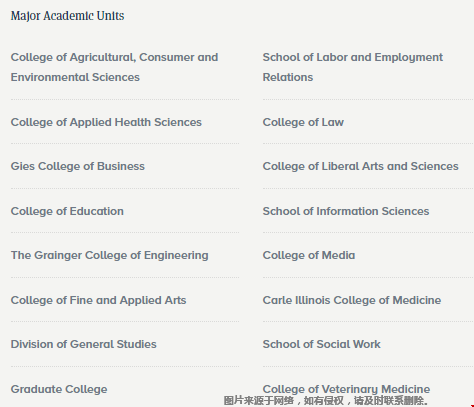
Task: Go to College of Fine and Applied Arts
Action: coord(98,300)
